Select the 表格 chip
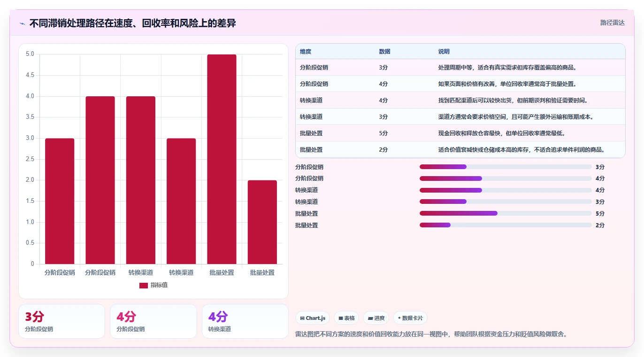Viewport: 644px width, 357px height. pyautogui.click(x=346, y=318)
